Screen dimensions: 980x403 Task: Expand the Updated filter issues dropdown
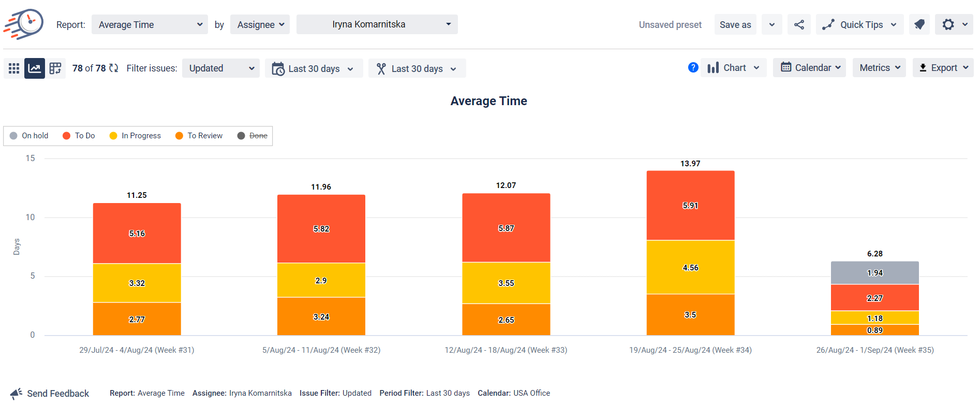coord(221,68)
